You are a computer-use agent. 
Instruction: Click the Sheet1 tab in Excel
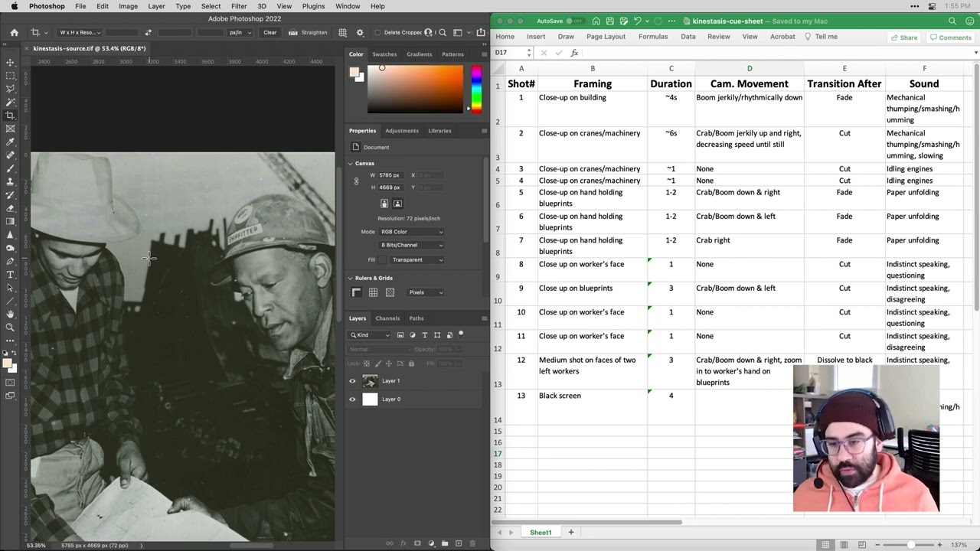(x=541, y=533)
